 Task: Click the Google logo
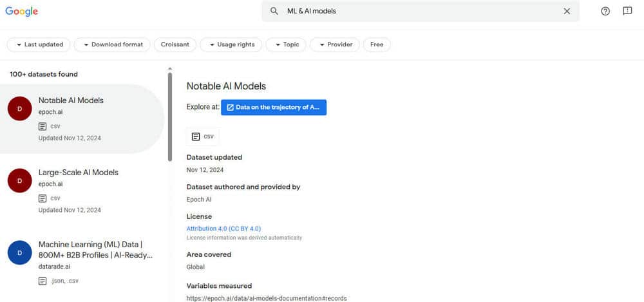(21, 12)
